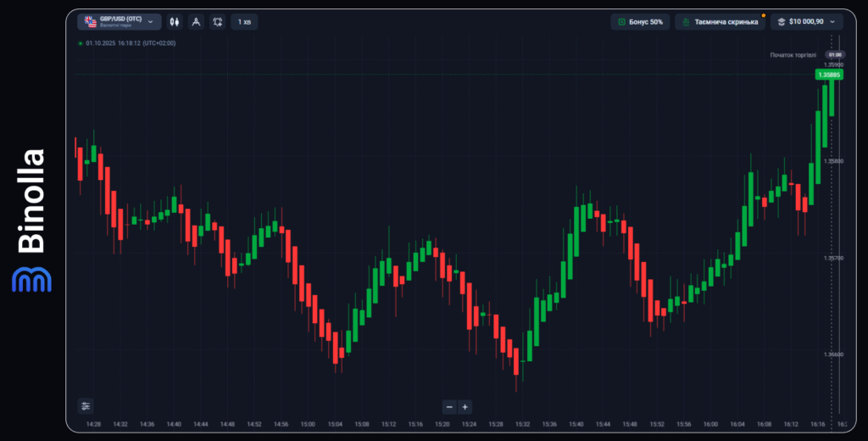The image size is (868, 441).
Task: Expand the $10 000,90 balance dropdown
Action: 832,21
